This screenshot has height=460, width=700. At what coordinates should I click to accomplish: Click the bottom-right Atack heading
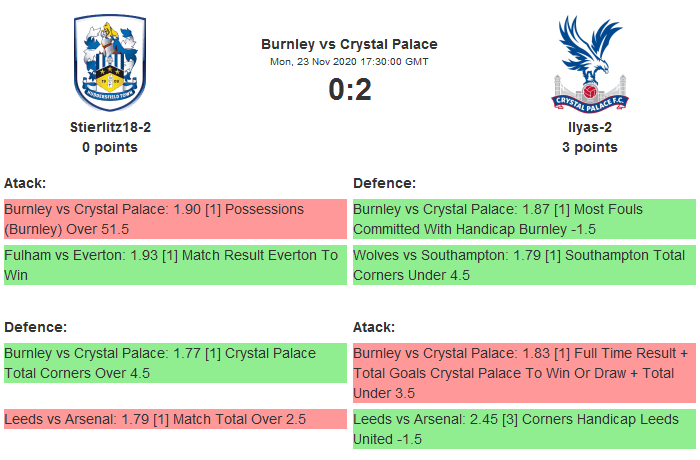click(x=374, y=327)
